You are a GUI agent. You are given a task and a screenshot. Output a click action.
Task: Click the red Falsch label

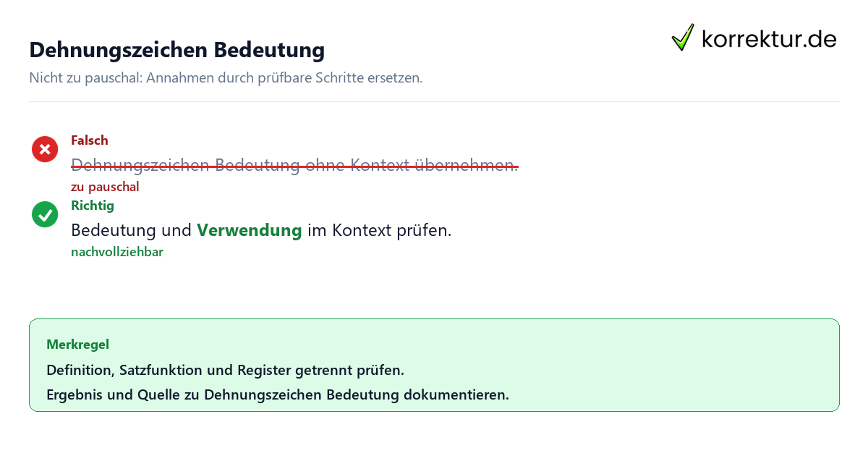pyautogui.click(x=90, y=140)
